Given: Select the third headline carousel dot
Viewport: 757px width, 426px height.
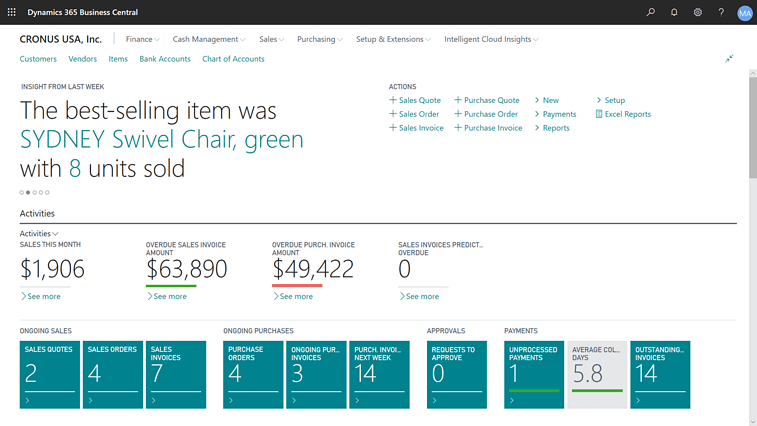Looking at the screenshot, I should 35,192.
